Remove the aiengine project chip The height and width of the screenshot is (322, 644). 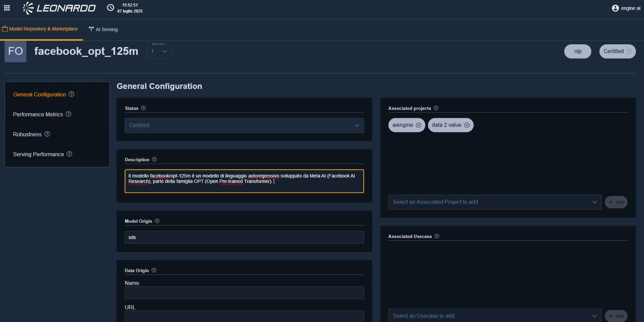tap(418, 125)
